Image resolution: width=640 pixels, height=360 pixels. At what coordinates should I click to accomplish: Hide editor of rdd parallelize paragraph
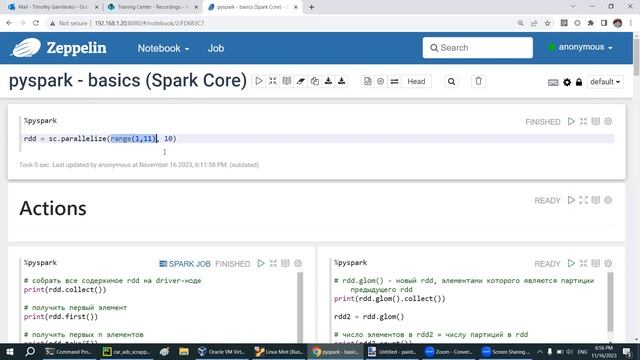583,121
